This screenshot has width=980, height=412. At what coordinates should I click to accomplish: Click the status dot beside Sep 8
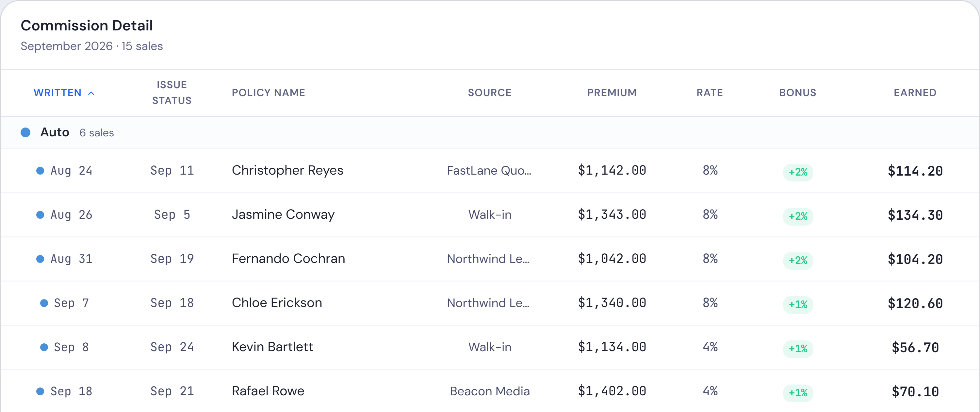44,347
